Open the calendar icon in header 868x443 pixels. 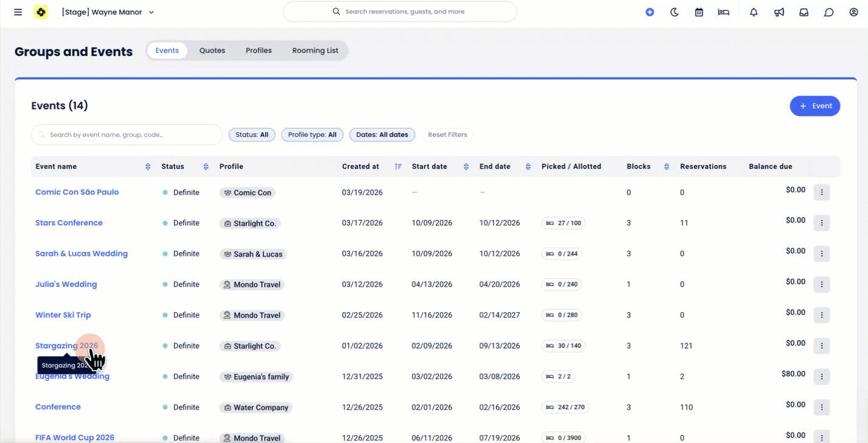pyautogui.click(x=699, y=12)
